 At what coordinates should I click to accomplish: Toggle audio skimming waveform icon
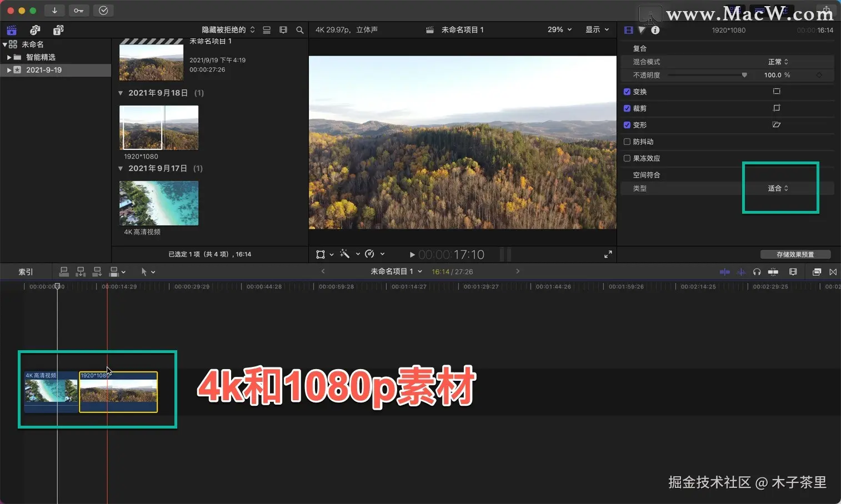click(x=741, y=271)
